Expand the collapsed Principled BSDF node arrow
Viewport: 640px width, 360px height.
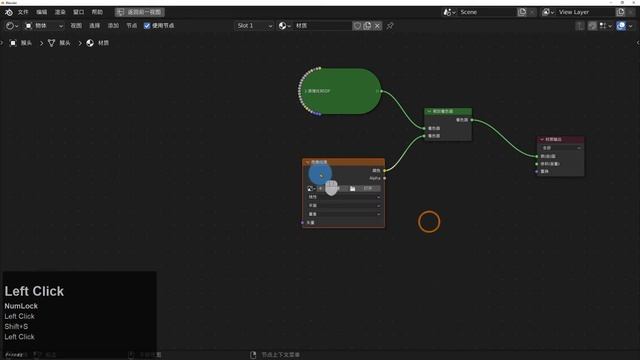pos(305,91)
